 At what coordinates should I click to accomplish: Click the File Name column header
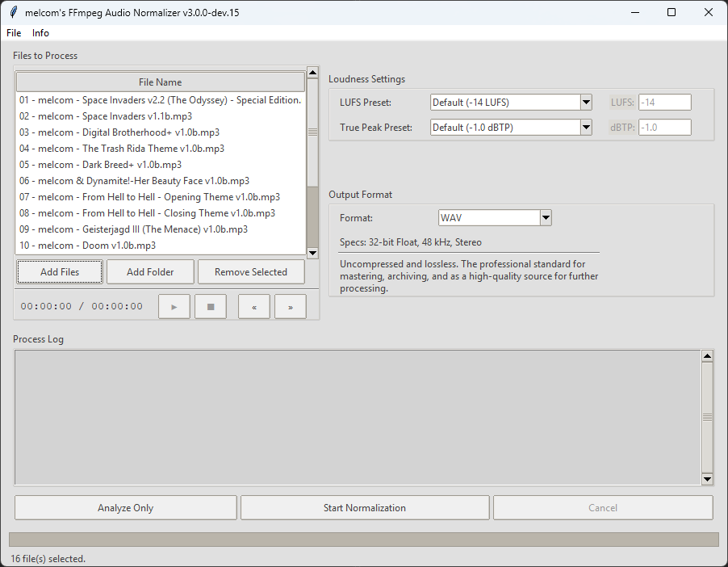point(160,82)
